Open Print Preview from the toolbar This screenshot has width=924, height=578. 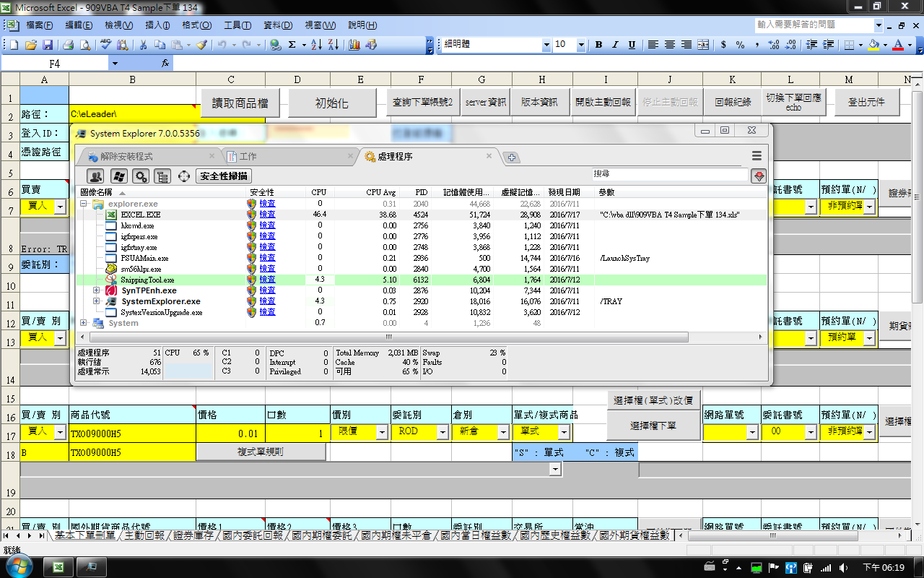tap(85, 45)
